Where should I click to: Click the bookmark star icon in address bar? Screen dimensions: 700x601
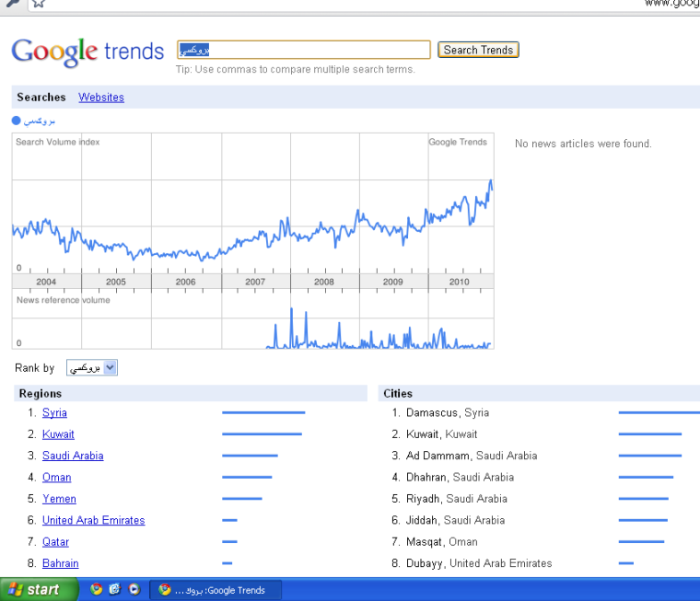coord(38,4)
